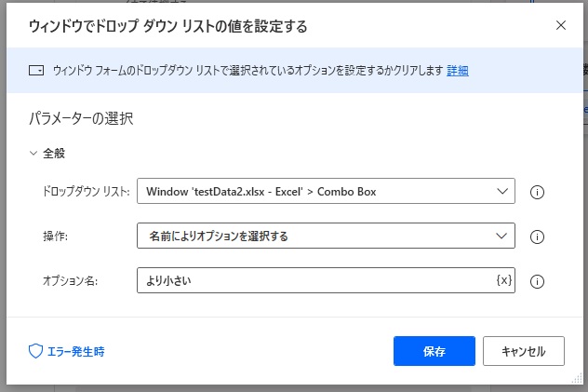Click the shield icon for エラー発生時
588x392 pixels.
click(x=36, y=351)
